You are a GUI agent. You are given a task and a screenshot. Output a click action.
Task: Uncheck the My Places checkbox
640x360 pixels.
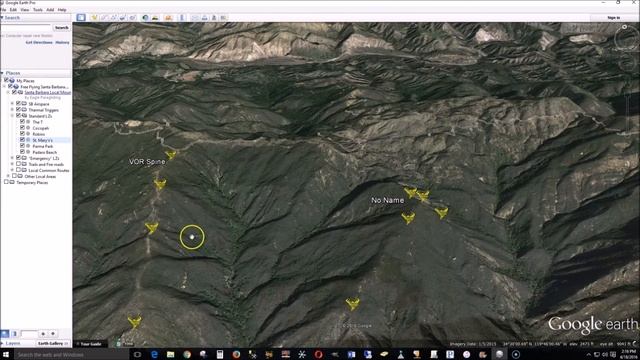click(x=6, y=80)
